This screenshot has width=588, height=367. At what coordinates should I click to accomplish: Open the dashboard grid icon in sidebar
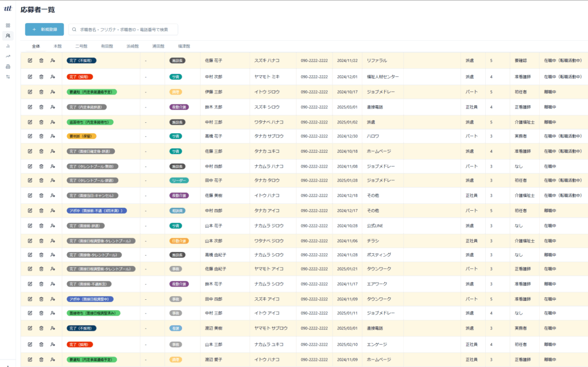[x=8, y=25]
